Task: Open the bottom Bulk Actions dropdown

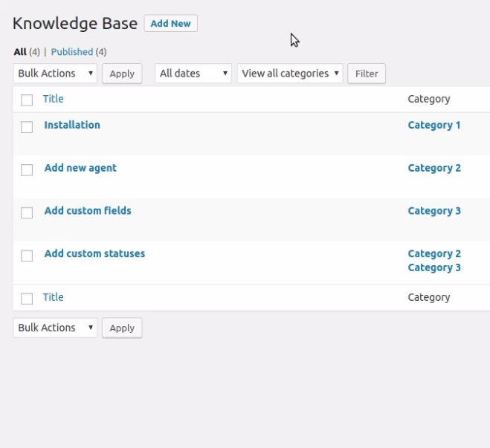Action: point(55,328)
